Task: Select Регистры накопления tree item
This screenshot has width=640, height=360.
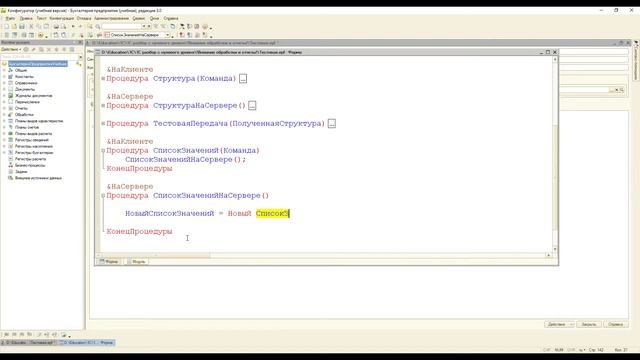Action: [34, 146]
